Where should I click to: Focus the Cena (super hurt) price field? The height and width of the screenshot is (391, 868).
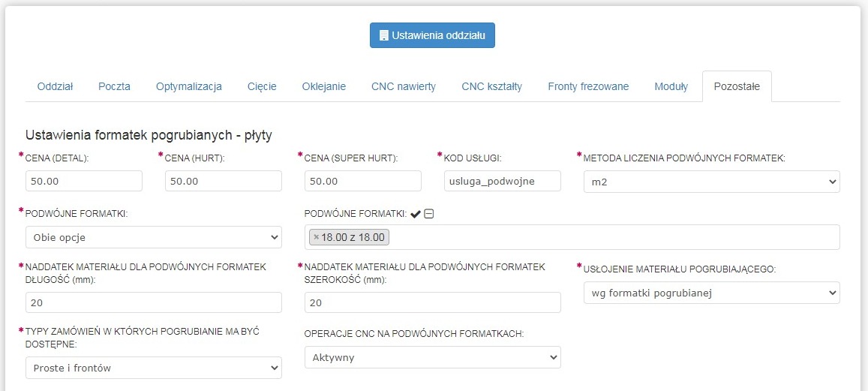(x=363, y=181)
